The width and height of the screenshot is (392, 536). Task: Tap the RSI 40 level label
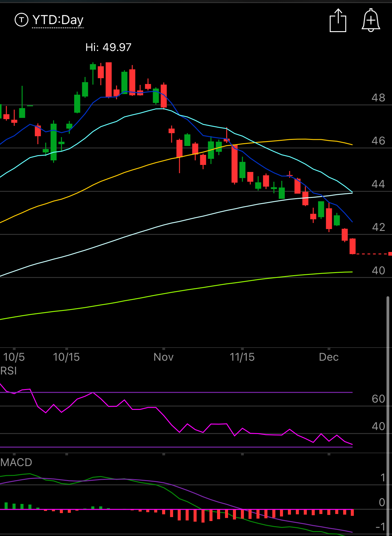(x=379, y=426)
